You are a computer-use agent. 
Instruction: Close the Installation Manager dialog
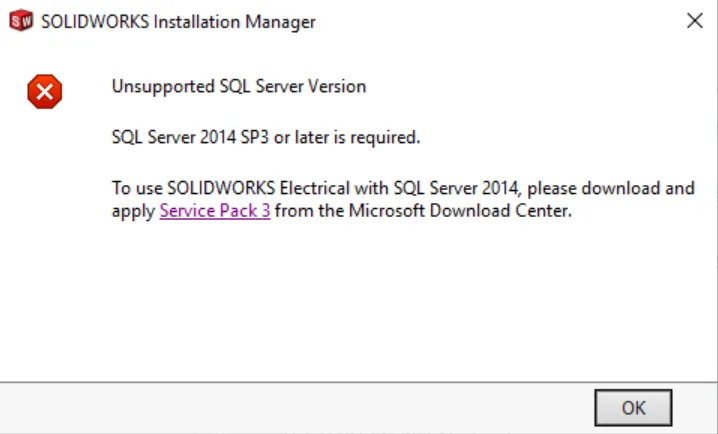pyautogui.click(x=695, y=21)
